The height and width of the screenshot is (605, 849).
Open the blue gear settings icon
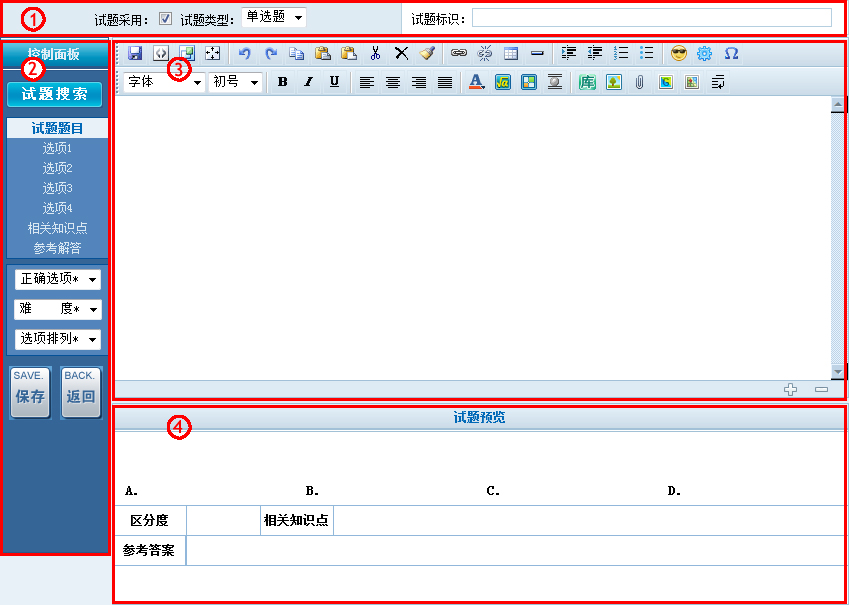tap(704, 53)
